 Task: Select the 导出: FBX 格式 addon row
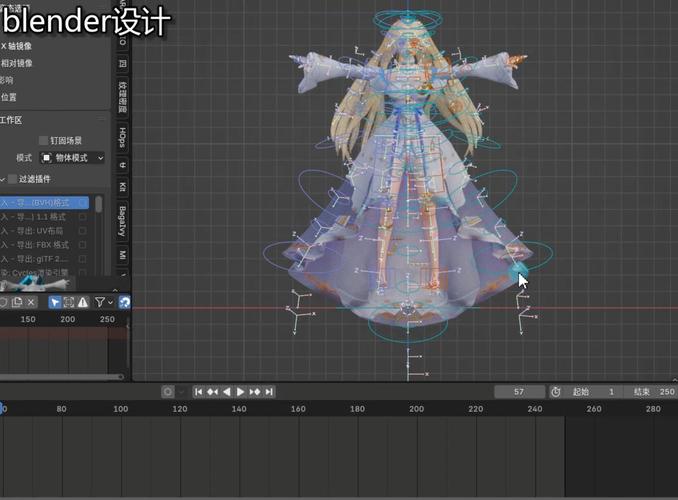point(45,245)
